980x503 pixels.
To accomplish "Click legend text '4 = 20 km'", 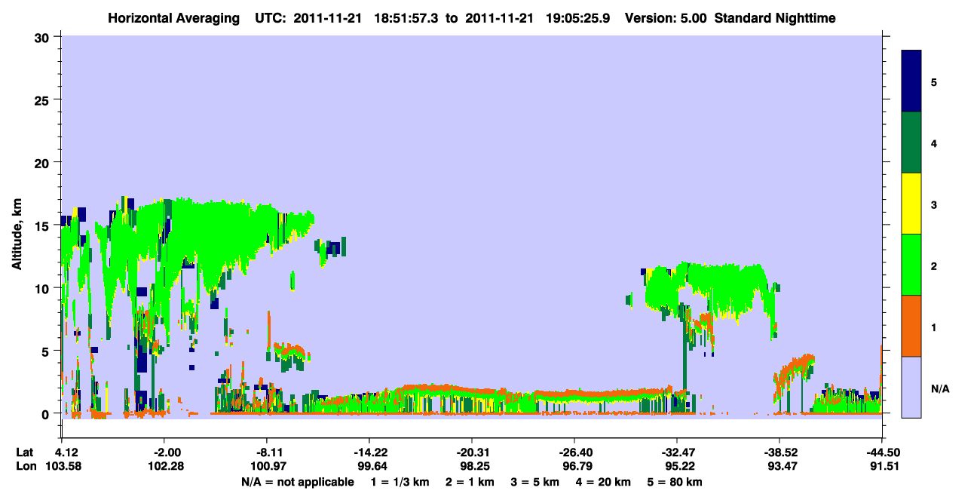I will click(x=603, y=482).
